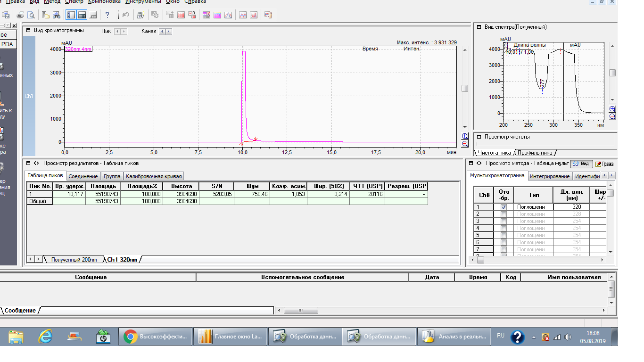Switch to previous channel using Канал arrow
The height and width of the screenshot is (362, 644).
(162, 32)
